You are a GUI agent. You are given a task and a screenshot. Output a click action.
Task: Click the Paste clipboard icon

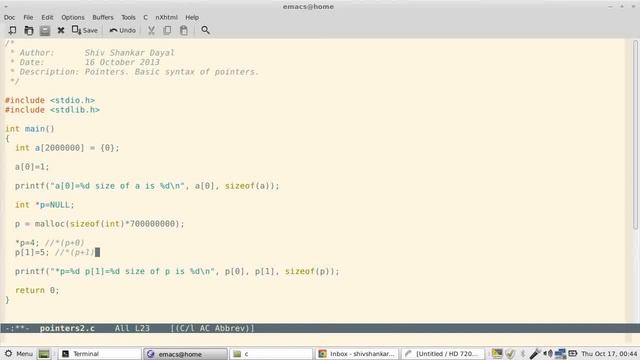click(x=184, y=30)
